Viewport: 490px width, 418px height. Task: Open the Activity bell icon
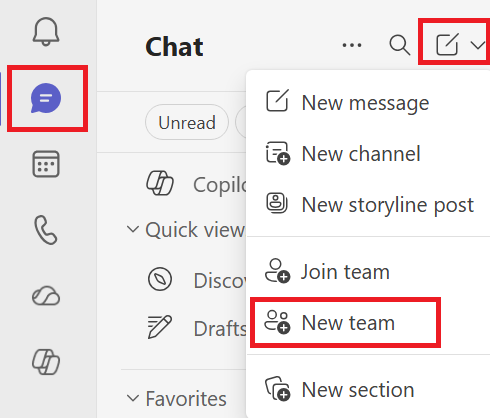(46, 31)
